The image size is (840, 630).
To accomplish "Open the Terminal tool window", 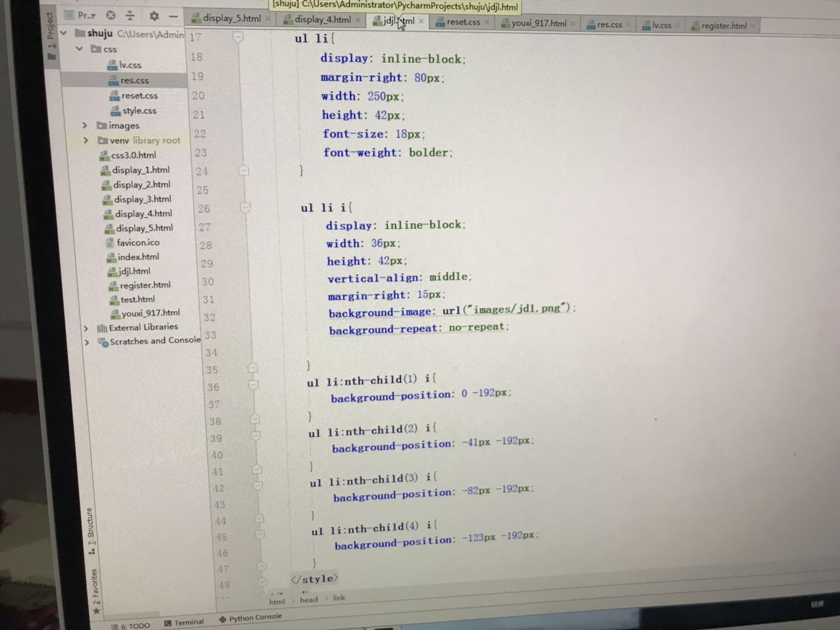I will click(x=184, y=622).
